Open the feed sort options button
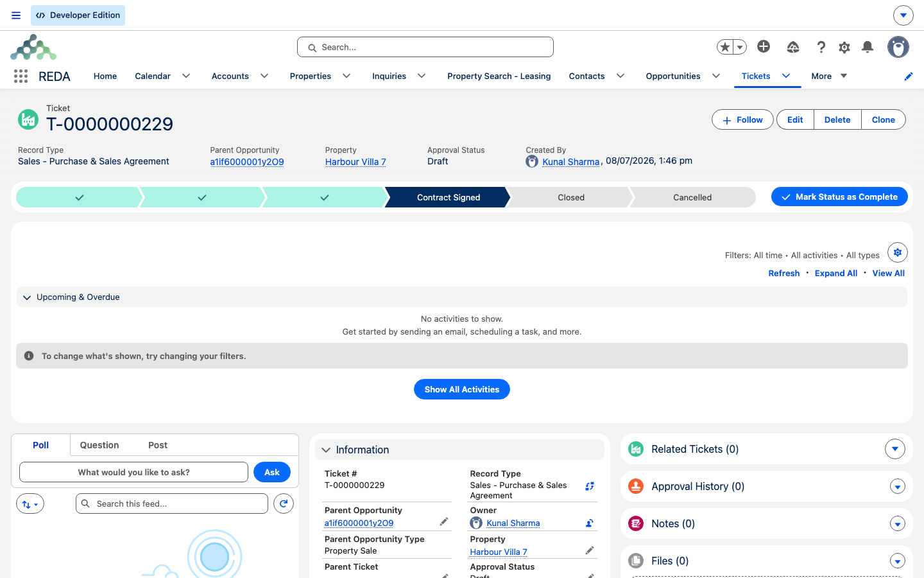This screenshot has height=578, width=924. click(x=30, y=504)
